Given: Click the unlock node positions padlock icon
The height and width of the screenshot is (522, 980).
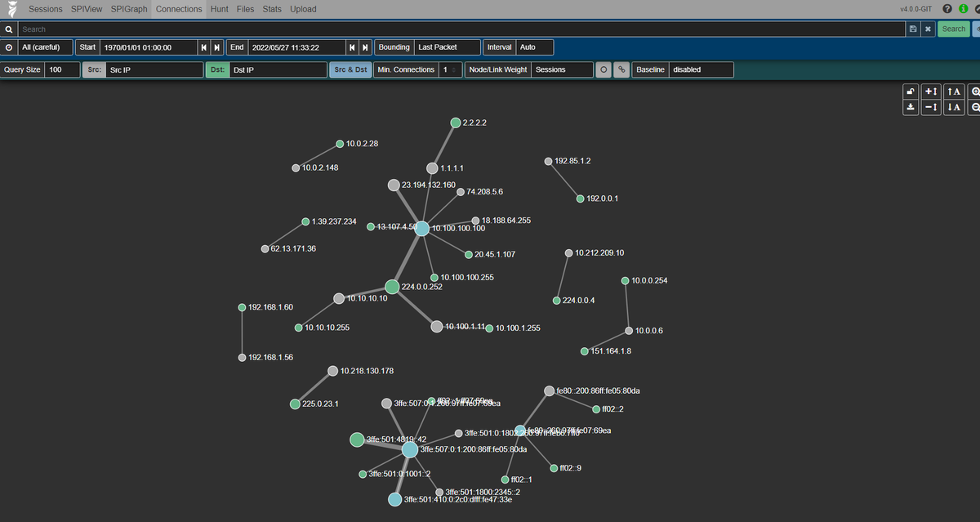Looking at the screenshot, I should [911, 91].
